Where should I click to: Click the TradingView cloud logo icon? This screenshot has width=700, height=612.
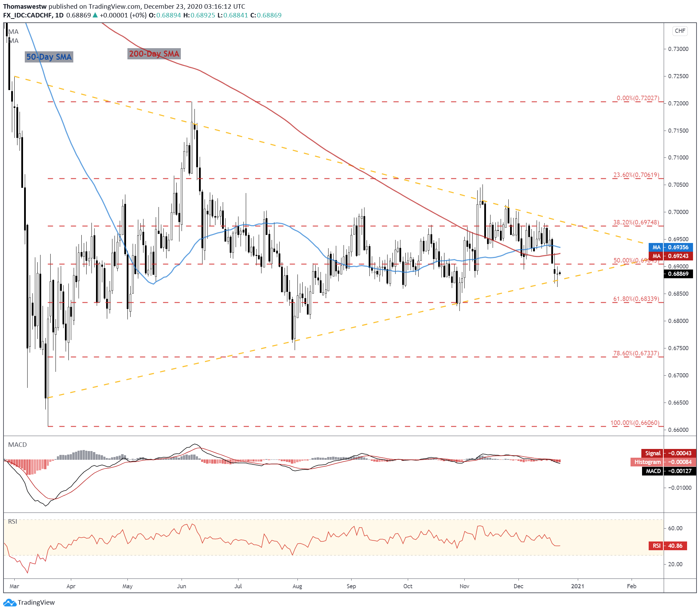(x=9, y=602)
